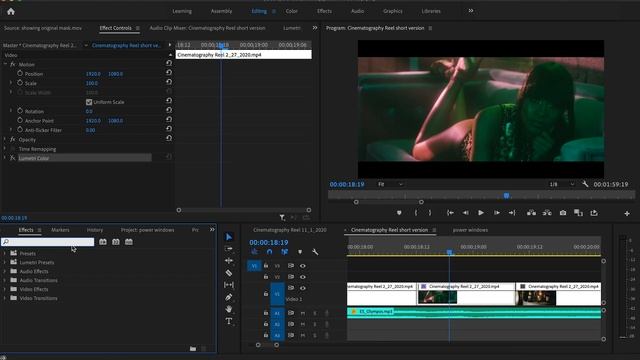Open the program monitor button editor plus
Screen dimensions: 640x360
tap(627, 213)
